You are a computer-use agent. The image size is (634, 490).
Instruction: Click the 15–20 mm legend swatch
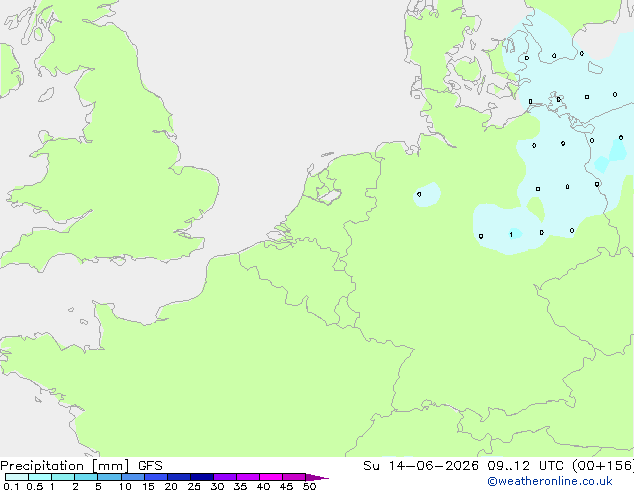click(x=156, y=477)
